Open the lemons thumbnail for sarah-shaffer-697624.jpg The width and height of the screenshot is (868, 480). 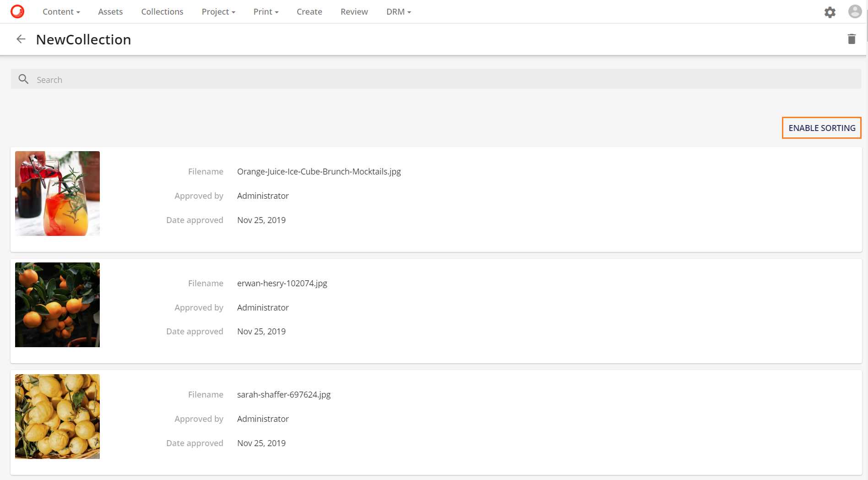[57, 416]
